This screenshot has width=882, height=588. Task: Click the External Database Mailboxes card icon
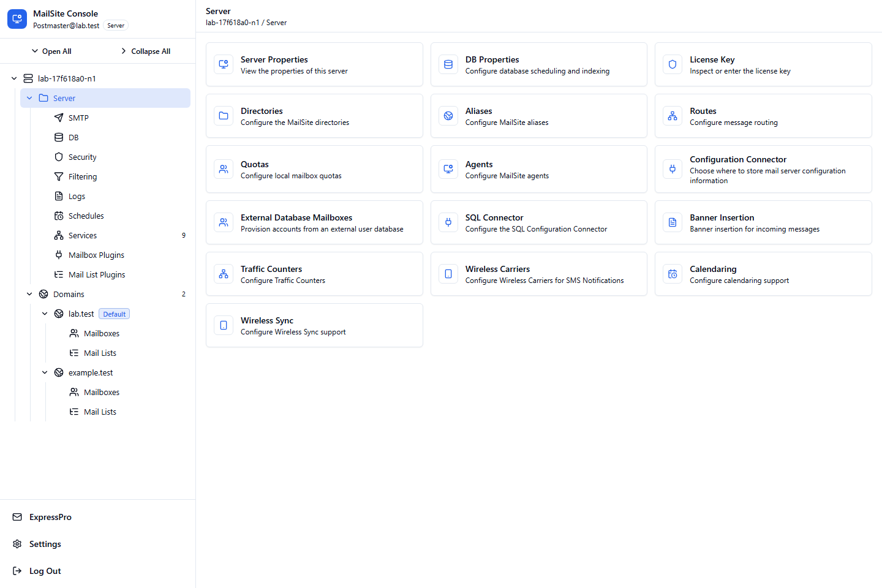(x=224, y=222)
